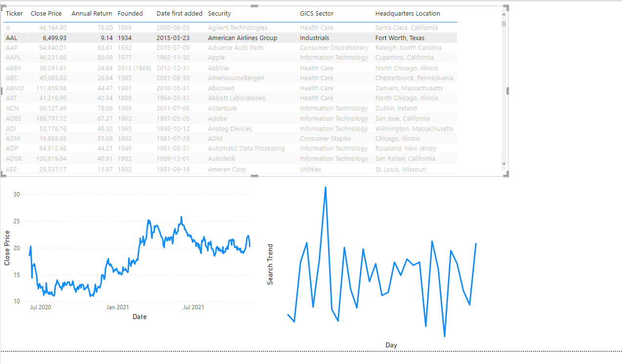Screen dimensions: 622x364
Task: Click Advance Auto Parts security name
Action: pos(236,48)
